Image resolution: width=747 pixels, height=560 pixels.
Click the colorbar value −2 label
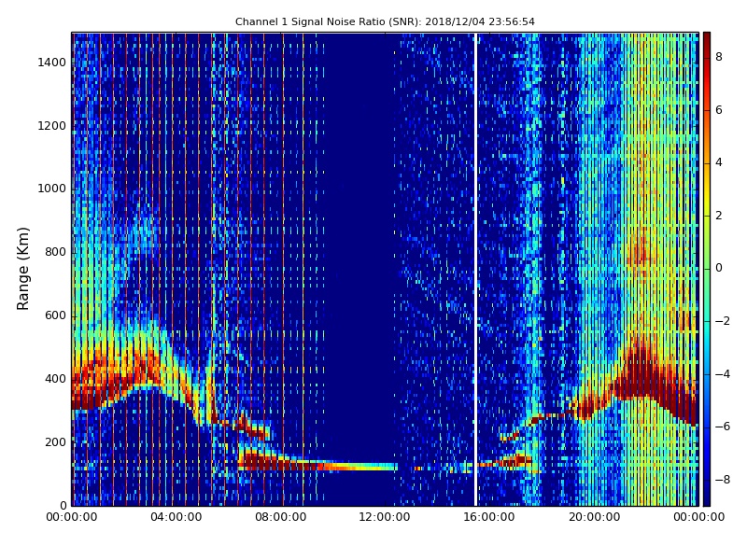point(722,321)
